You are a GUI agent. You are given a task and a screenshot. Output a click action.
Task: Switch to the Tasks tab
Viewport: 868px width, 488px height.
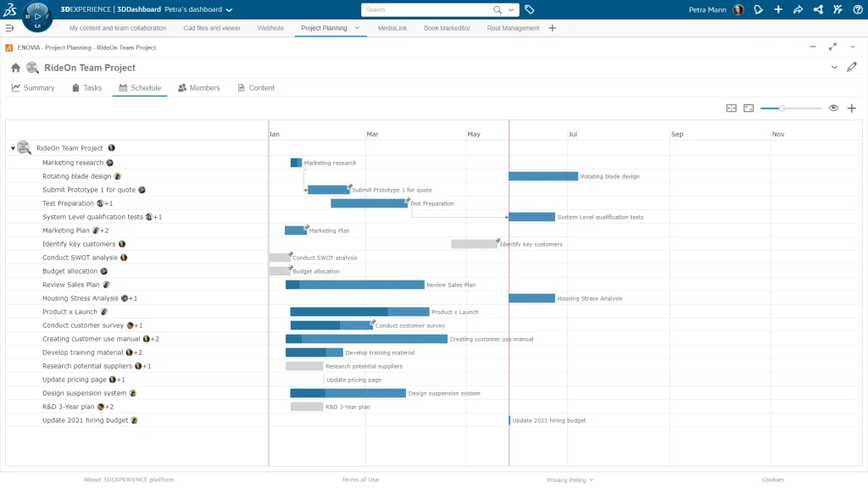click(86, 88)
